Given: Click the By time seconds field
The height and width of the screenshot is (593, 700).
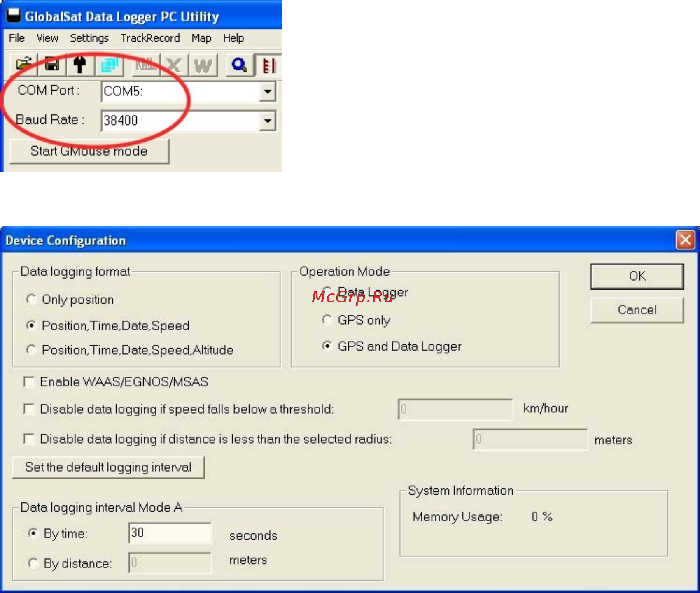Looking at the screenshot, I should click(x=170, y=533).
